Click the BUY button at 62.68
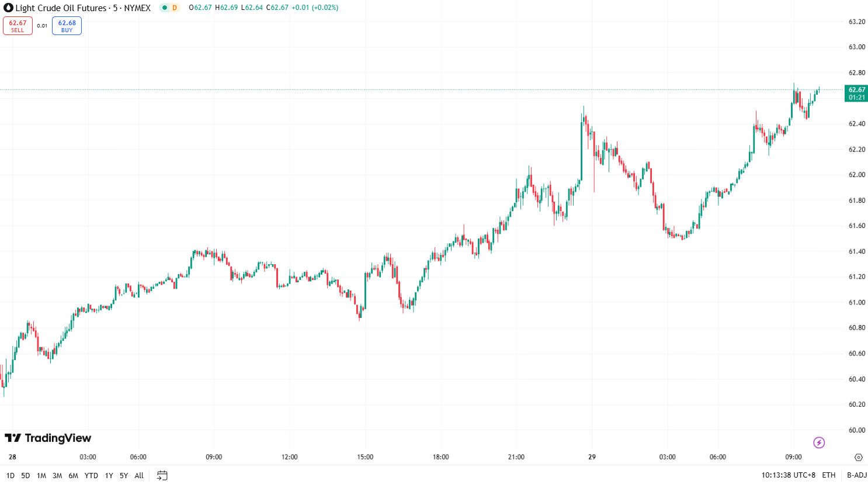868x484 pixels. (x=67, y=26)
